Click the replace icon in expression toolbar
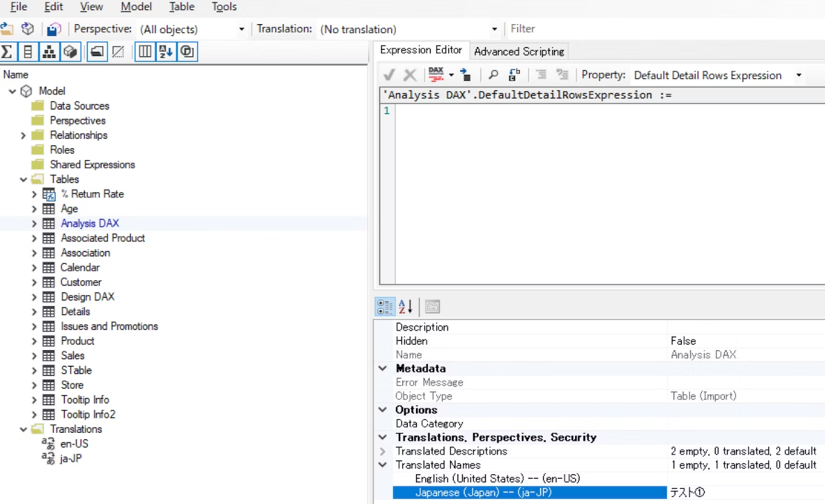Viewport: 825px width, 504px height. 514,75
